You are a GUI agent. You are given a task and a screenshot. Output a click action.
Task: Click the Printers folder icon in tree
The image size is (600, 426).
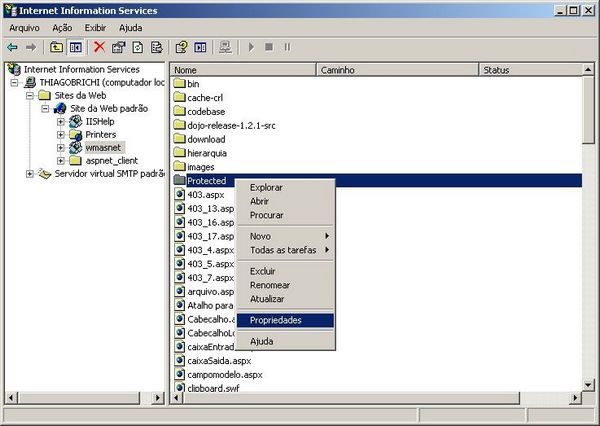[x=76, y=135]
